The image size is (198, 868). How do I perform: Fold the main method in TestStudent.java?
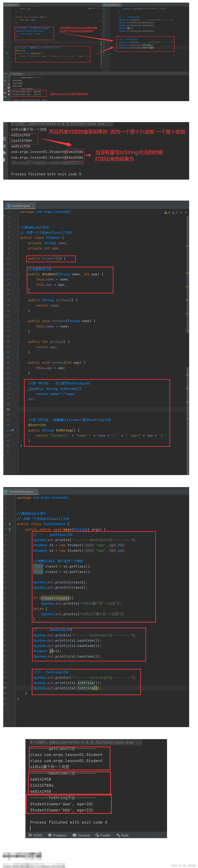pyautogui.click(x=15, y=529)
